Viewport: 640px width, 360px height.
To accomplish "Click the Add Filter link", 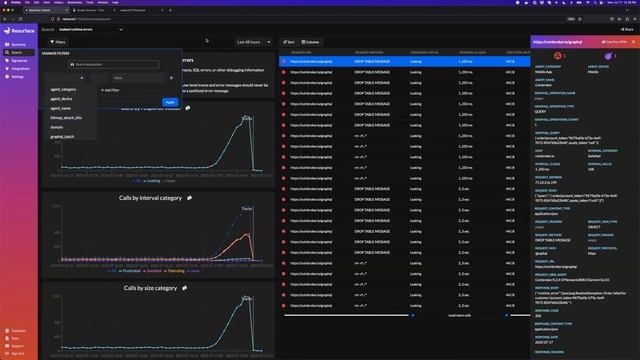I will click(110, 90).
